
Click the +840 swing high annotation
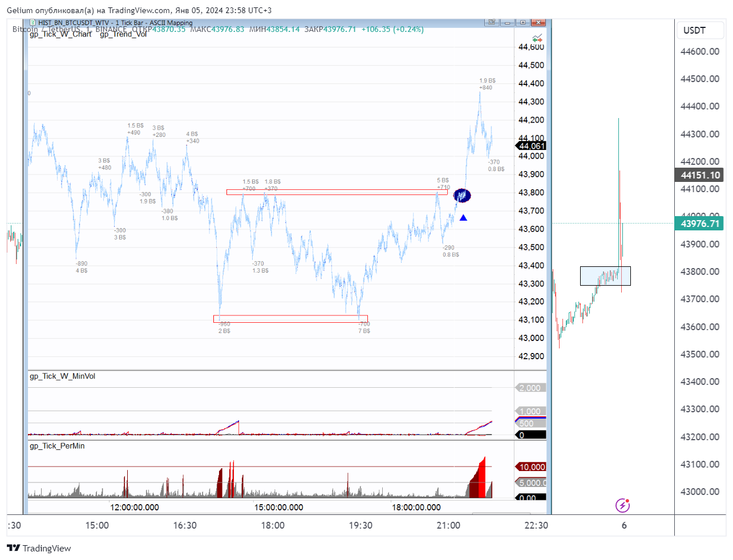[485, 87]
